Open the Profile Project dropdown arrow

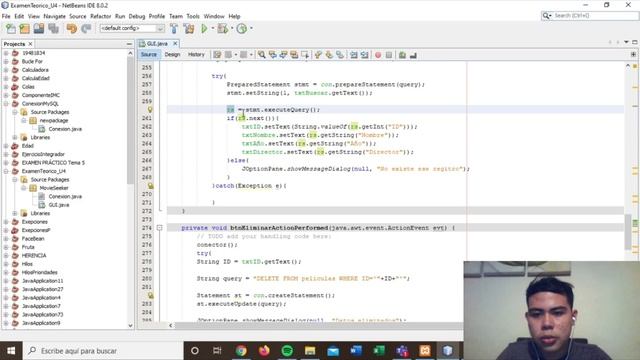pos(251,29)
